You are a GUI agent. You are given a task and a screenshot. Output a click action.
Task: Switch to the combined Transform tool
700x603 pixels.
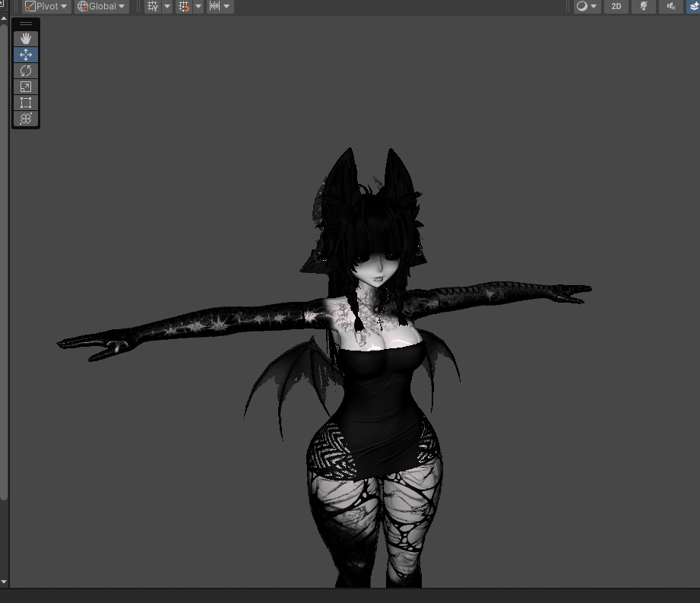click(26, 119)
